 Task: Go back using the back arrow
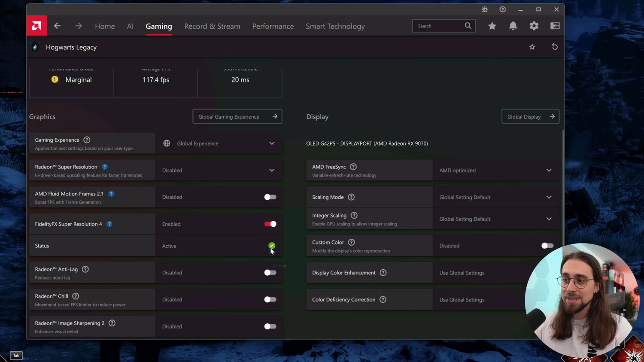(x=57, y=26)
